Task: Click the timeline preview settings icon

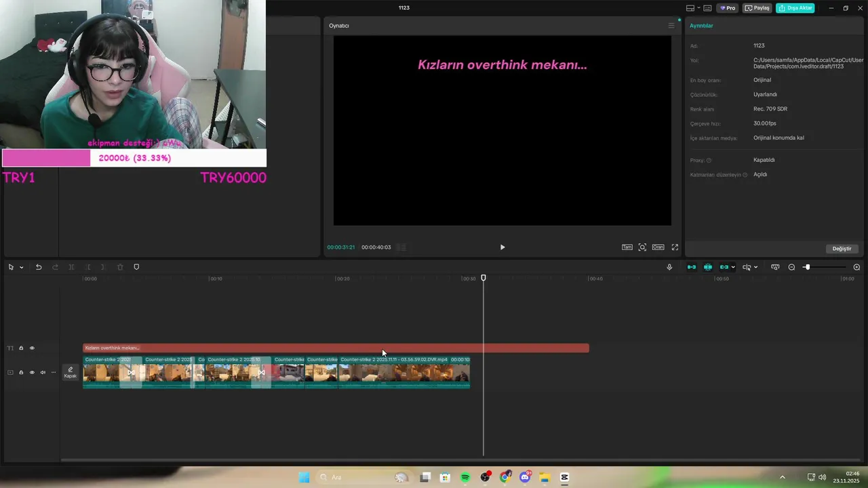Action: click(775, 267)
